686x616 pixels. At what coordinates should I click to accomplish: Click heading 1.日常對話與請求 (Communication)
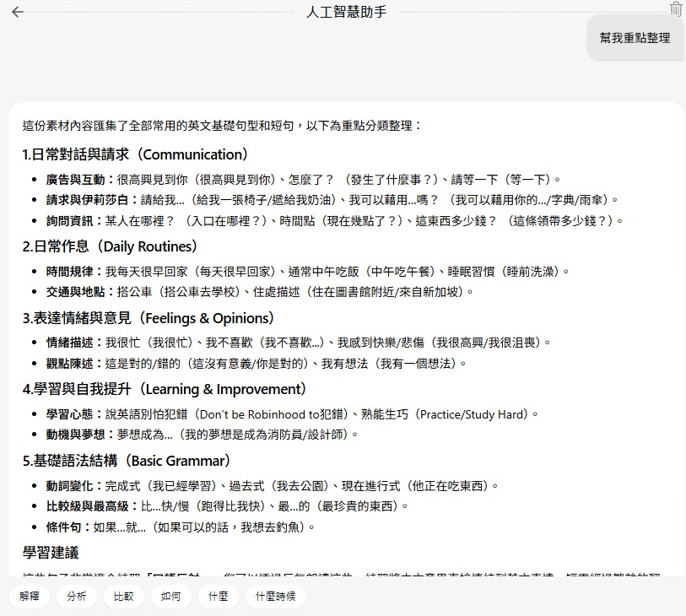point(136,154)
